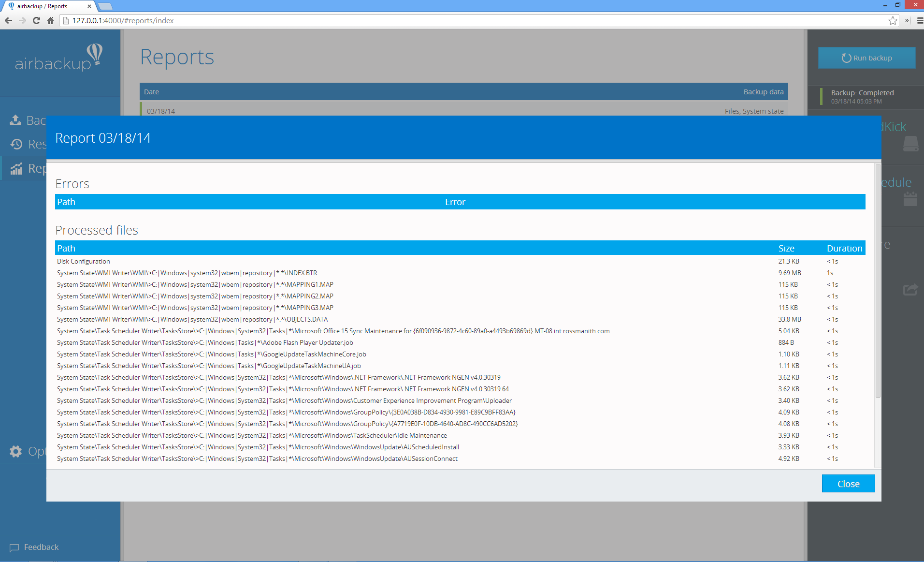This screenshot has width=924, height=562.
Task: Click the calendar schedule icon in right panel
Action: coord(910,199)
